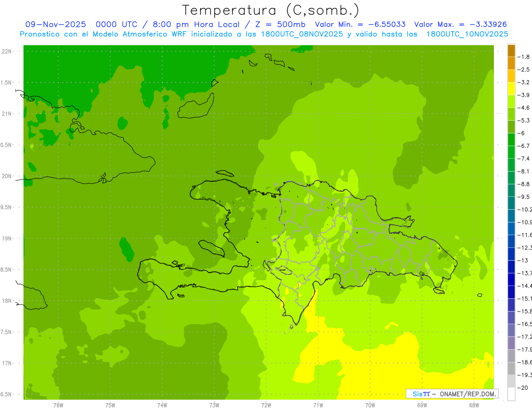Screen dimensions: 532x411
Task: Click the 21N latitude axis label
Action: tap(7, 114)
